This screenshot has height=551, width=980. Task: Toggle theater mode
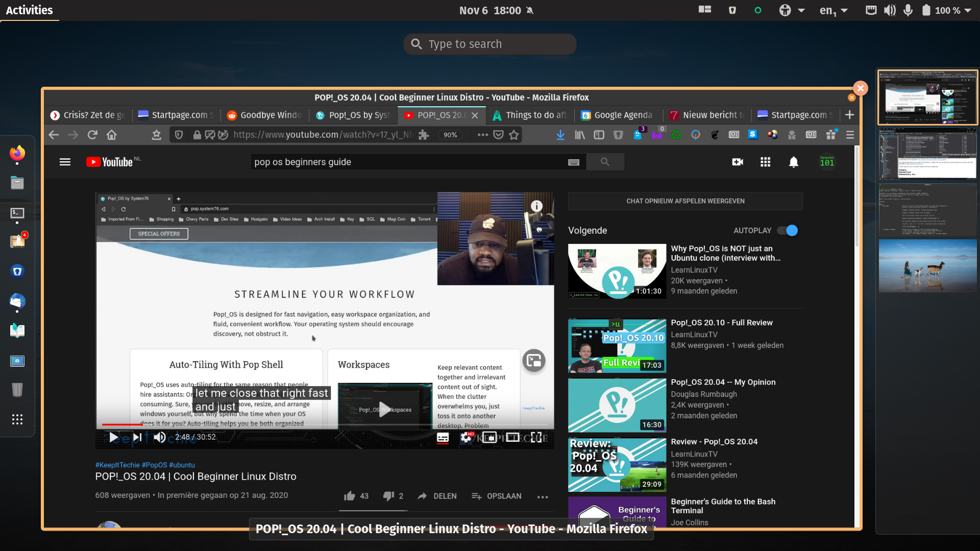click(513, 437)
